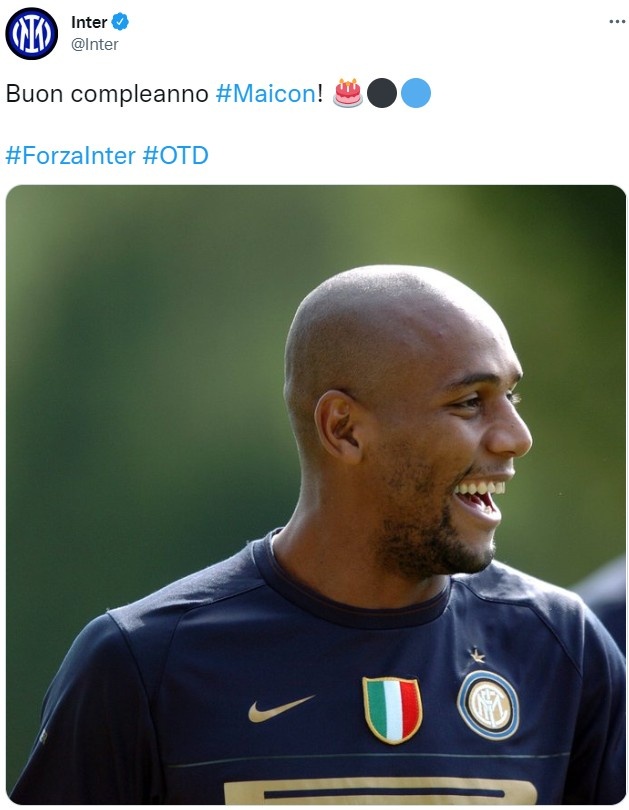The image size is (629, 810).
Task: Open the tweet photo in full view
Action: [x=316, y=494]
